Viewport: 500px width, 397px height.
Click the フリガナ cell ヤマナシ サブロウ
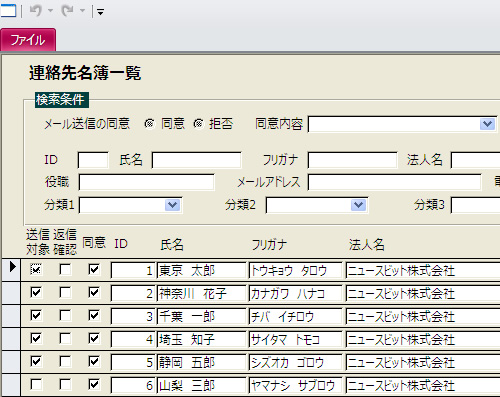pos(296,385)
